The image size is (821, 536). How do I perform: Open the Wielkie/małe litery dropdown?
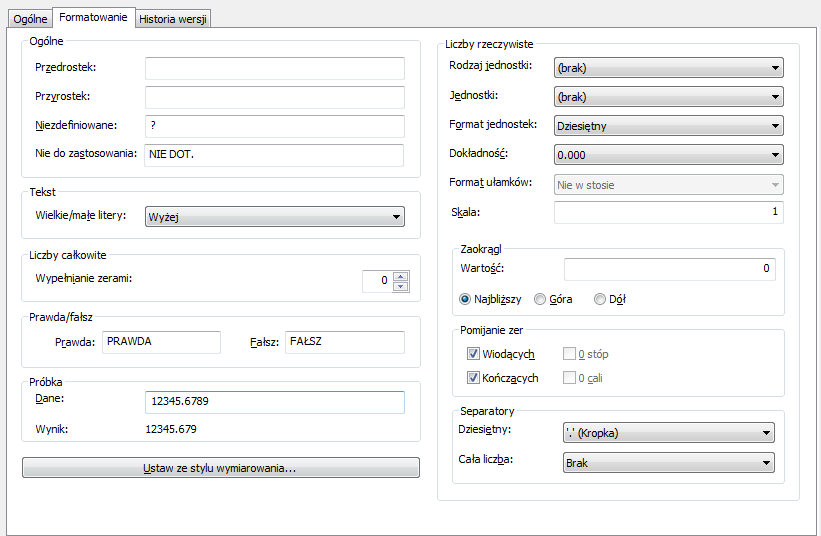pos(274,217)
